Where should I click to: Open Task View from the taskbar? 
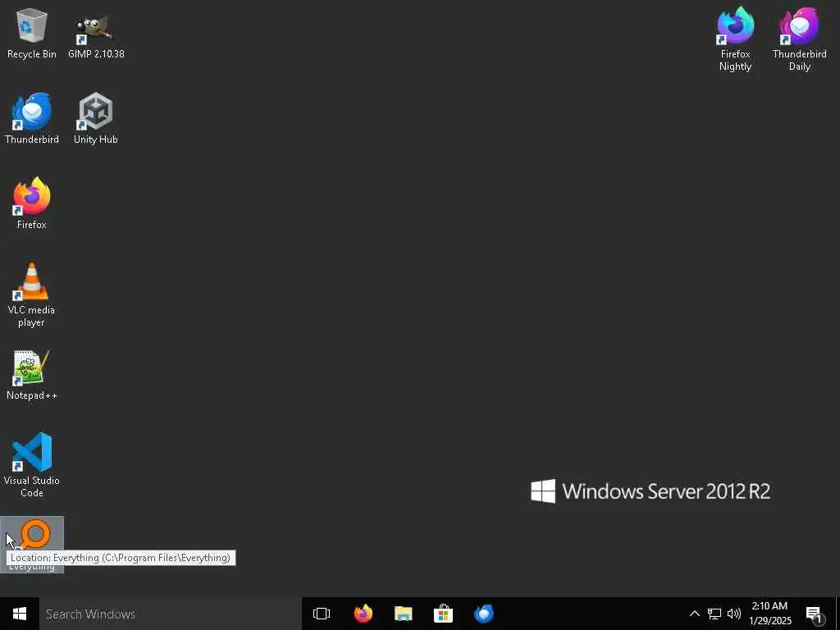[322, 614]
